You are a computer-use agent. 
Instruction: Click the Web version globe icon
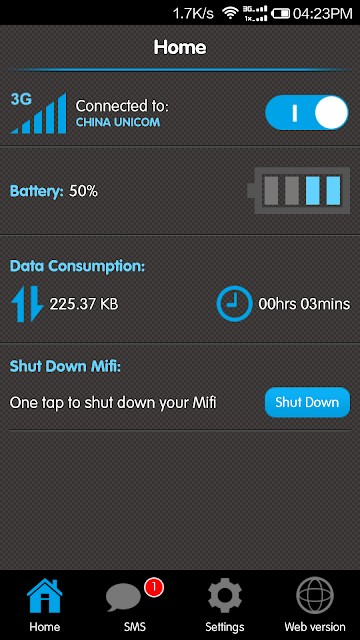click(x=315, y=596)
